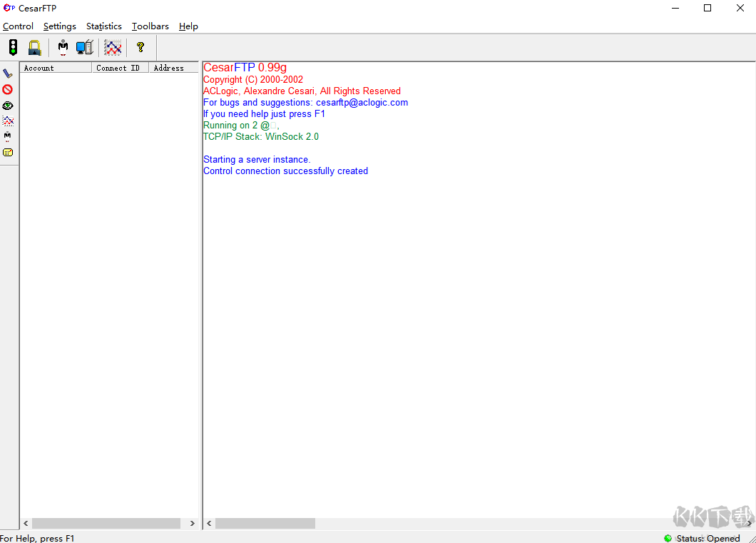
Task: Click right arrow of connections list scrollbar
Action: (192, 524)
